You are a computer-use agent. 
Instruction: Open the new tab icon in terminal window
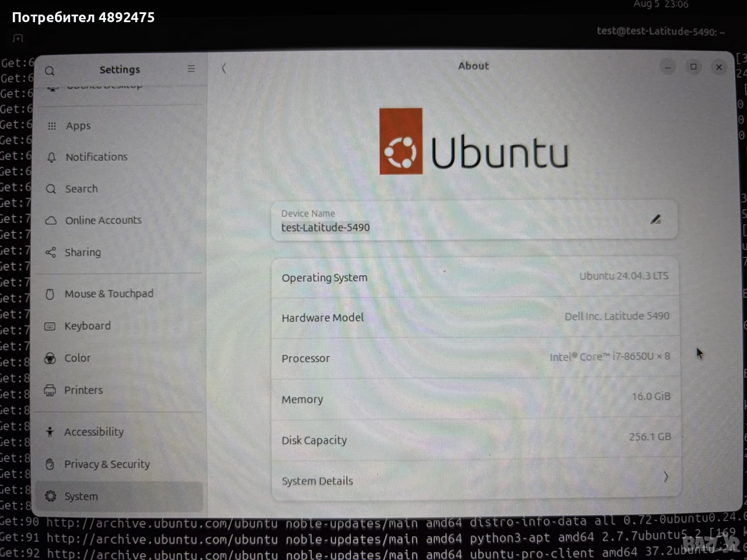pyautogui.click(x=18, y=38)
